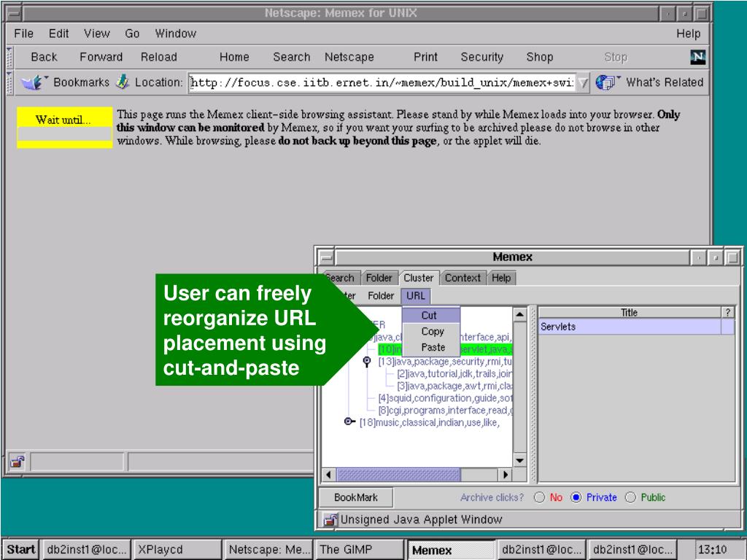This screenshot has height=560, width=747.
Task: Open the Edit menu
Action: click(58, 34)
